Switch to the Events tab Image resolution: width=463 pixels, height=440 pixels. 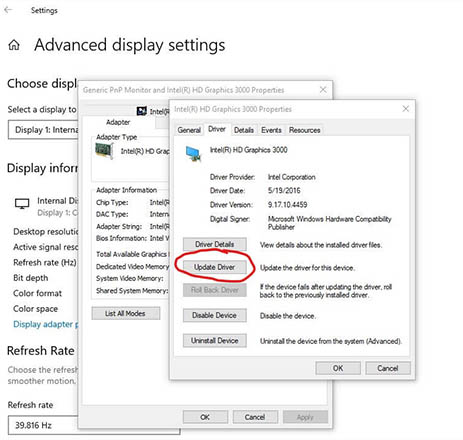[x=271, y=130]
